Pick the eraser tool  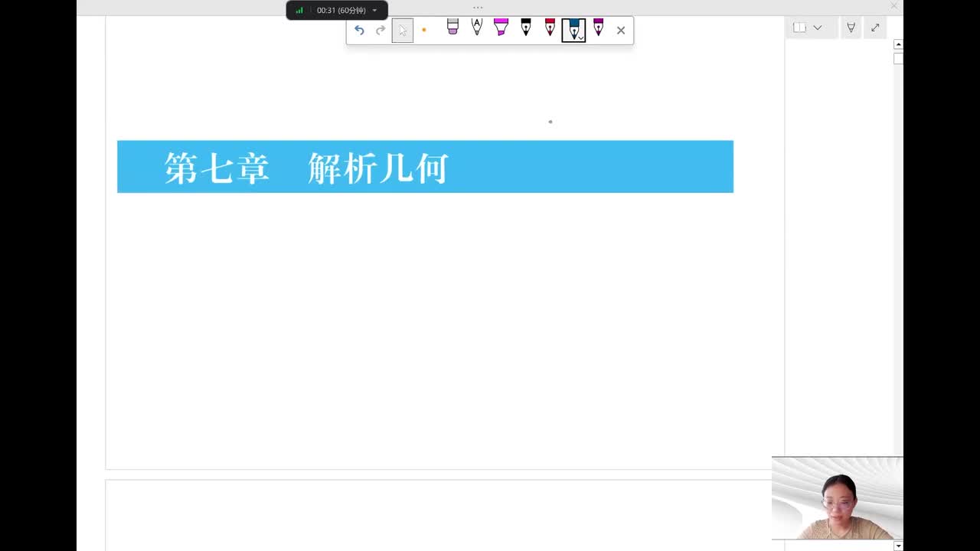[452, 28]
